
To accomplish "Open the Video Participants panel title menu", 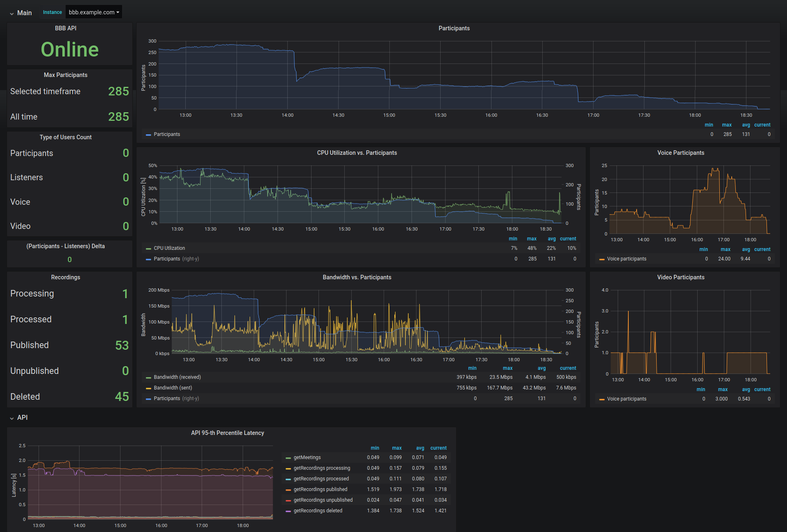I will tap(680, 277).
